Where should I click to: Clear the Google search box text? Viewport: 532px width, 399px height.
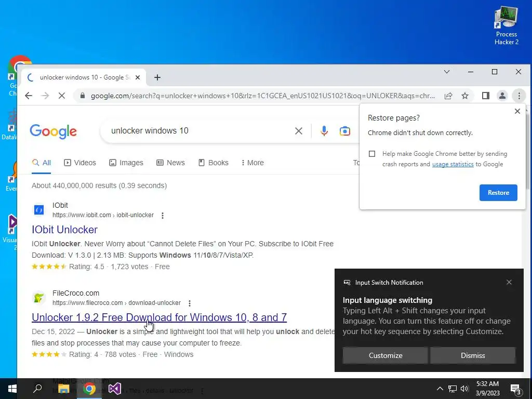click(299, 131)
